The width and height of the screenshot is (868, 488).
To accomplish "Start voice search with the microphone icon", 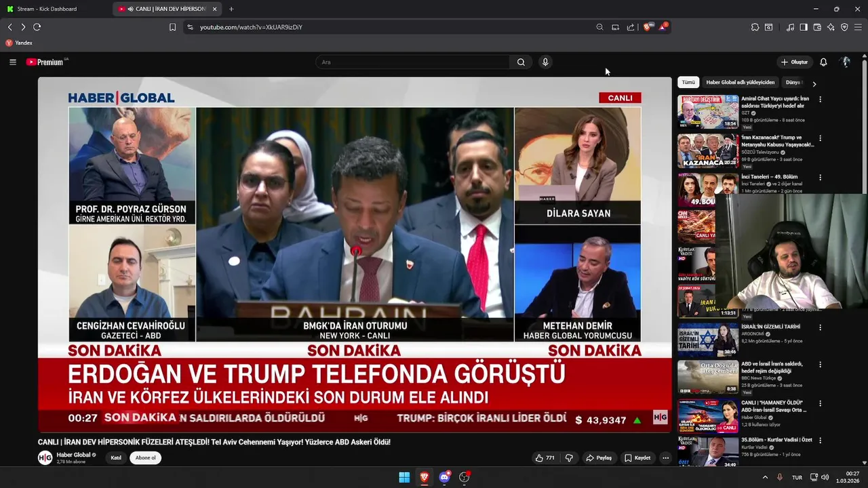I will 545,62.
